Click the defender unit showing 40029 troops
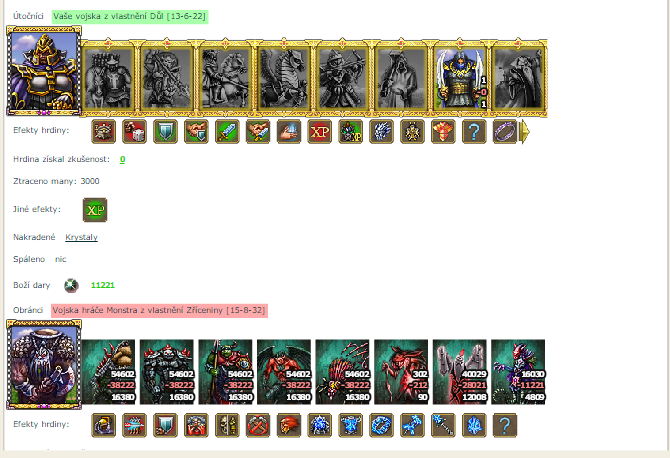 [x=459, y=372]
